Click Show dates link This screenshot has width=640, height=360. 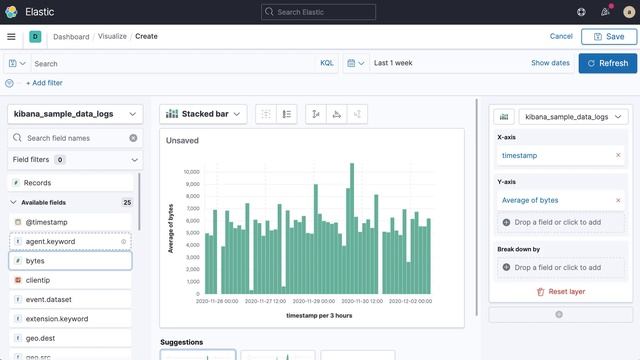pyautogui.click(x=550, y=63)
